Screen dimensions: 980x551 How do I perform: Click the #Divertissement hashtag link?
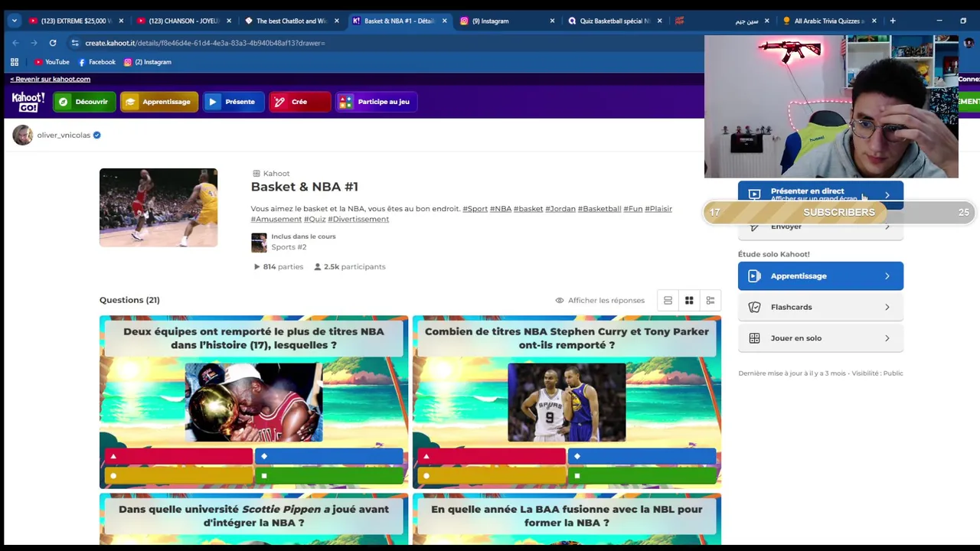pos(358,220)
